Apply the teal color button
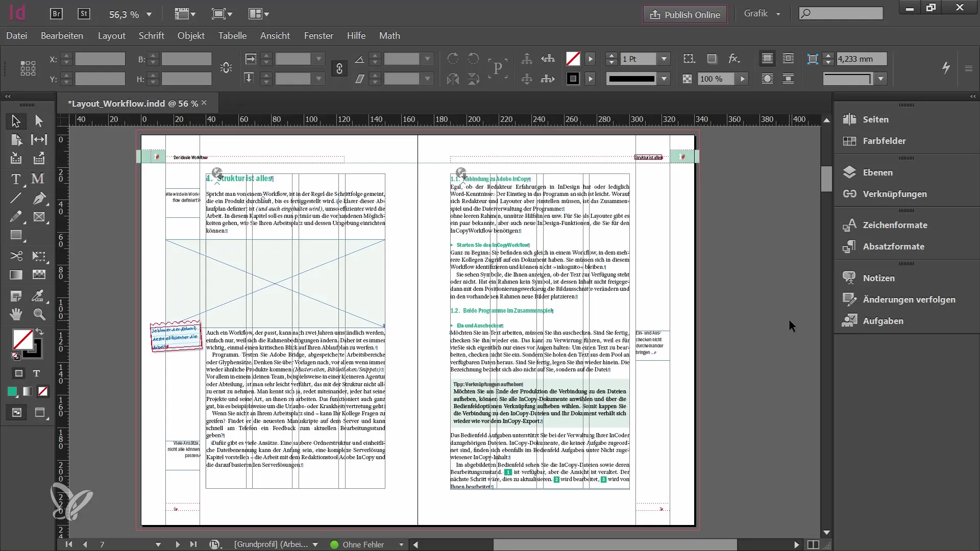The height and width of the screenshot is (551, 980). (x=12, y=391)
